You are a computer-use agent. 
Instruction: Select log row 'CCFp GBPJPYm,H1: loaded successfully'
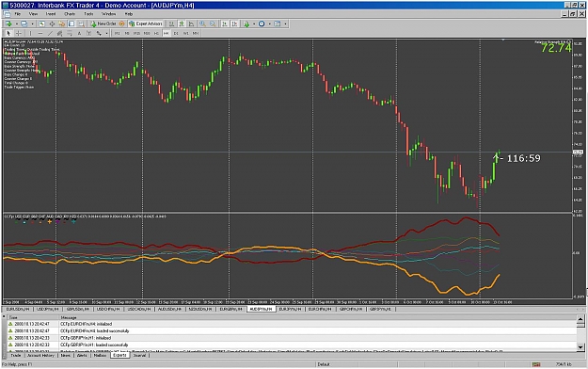292,345
